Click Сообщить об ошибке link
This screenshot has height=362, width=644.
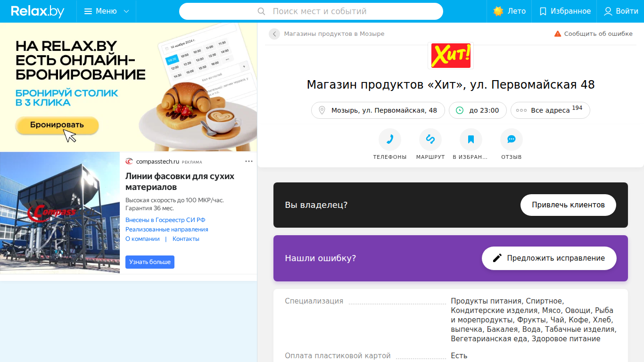coord(593,34)
